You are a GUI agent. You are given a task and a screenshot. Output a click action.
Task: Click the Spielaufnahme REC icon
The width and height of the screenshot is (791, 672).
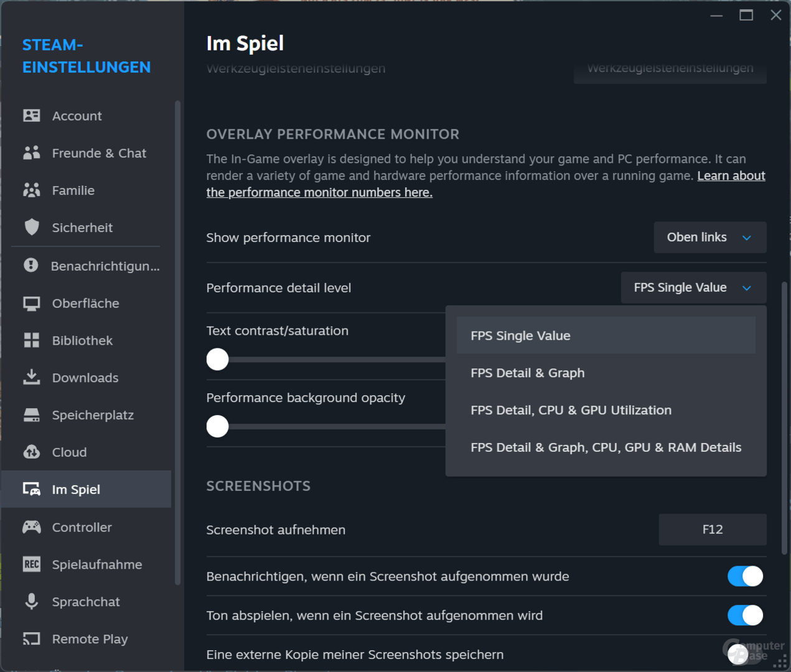[x=32, y=564]
